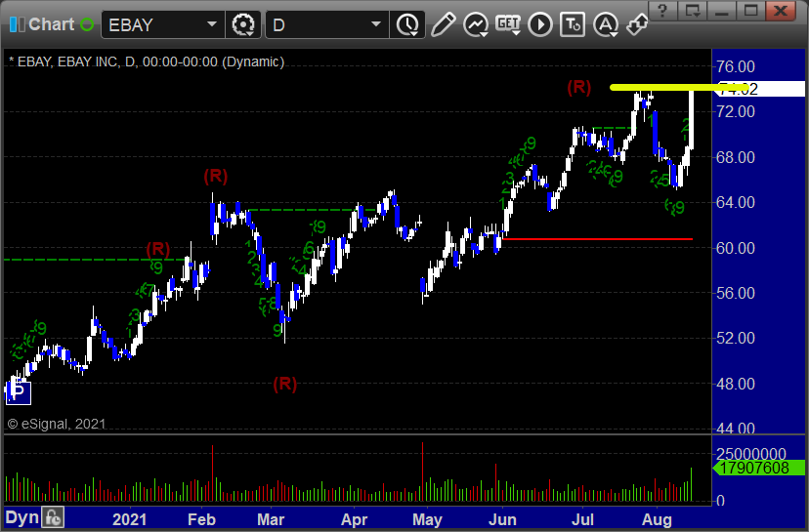The width and height of the screenshot is (809, 532).
Task: Open the GET tools menu
Action: click(508, 24)
